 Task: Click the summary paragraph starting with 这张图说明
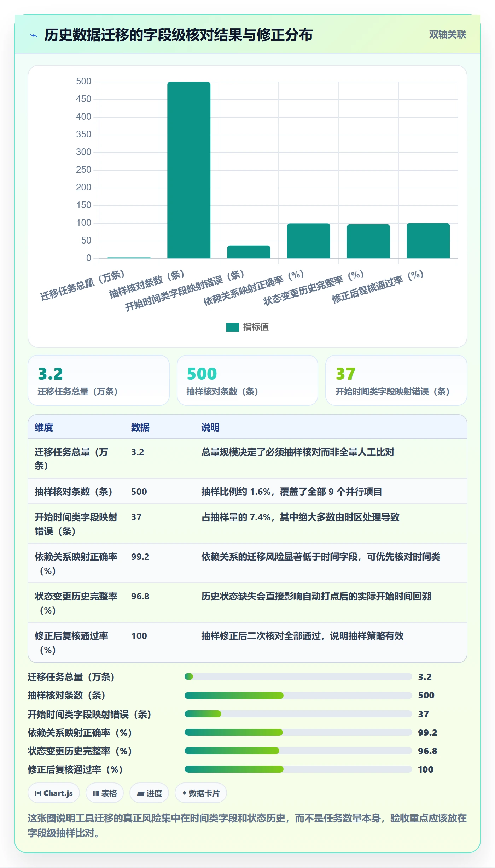(x=247, y=826)
